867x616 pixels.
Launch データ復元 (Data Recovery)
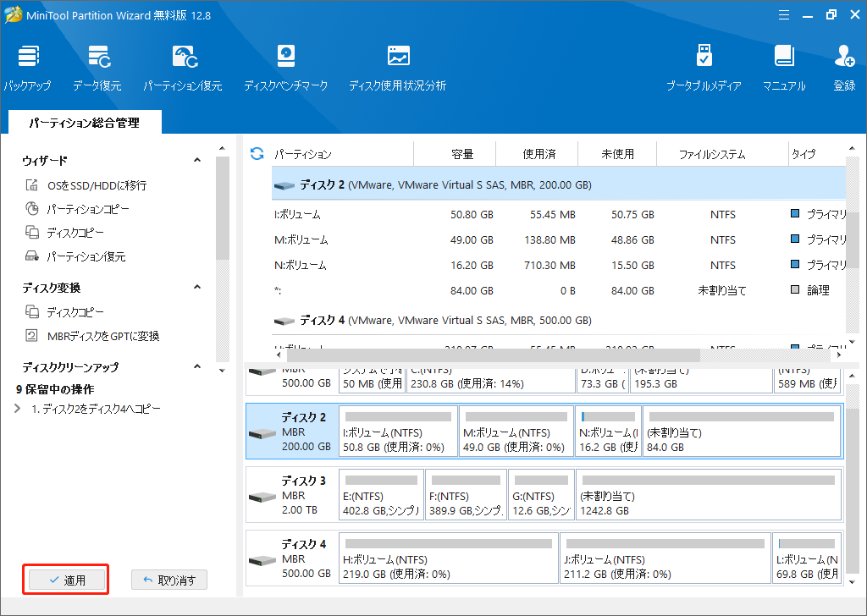click(x=97, y=68)
